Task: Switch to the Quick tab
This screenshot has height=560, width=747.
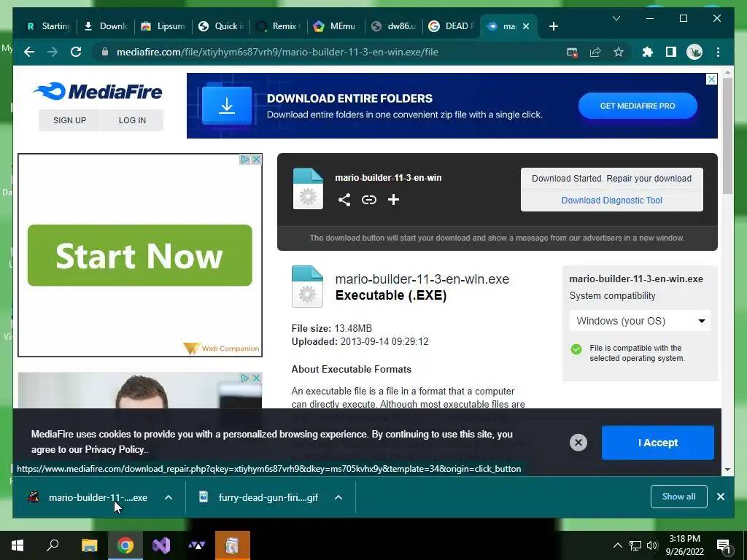Action: click(220, 26)
